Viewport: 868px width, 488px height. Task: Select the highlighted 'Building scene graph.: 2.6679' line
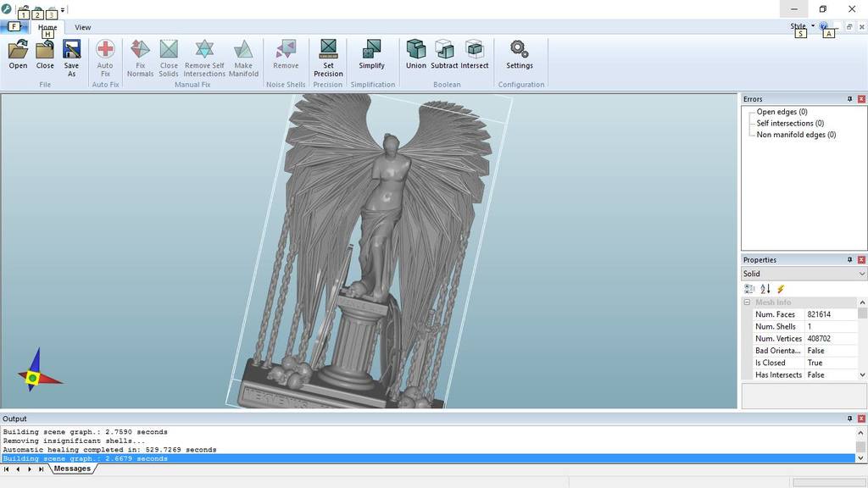429,458
